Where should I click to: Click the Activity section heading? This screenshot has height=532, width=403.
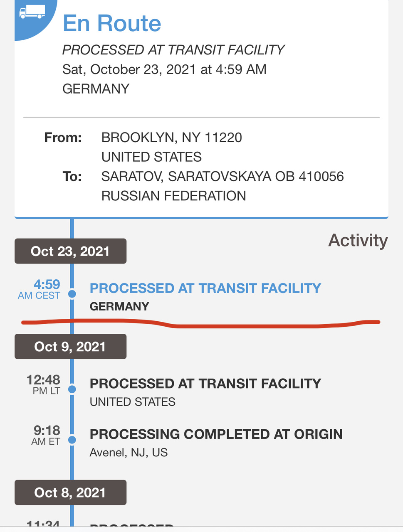[358, 240]
